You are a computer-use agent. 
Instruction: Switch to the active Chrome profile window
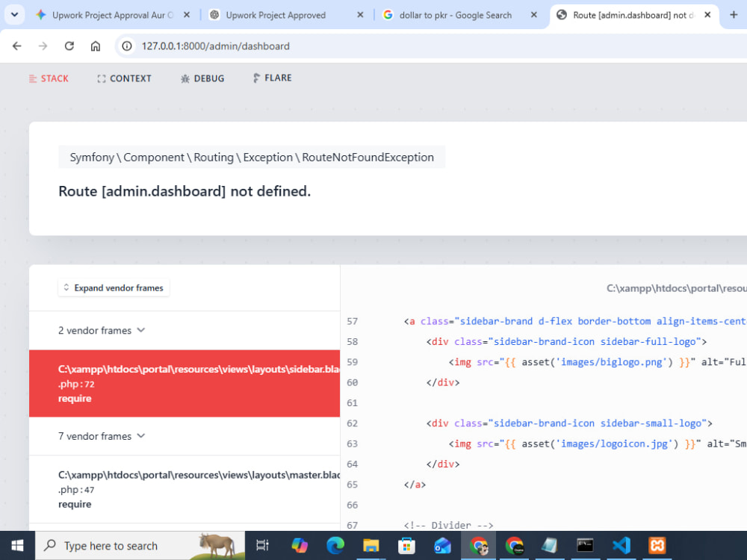[x=478, y=546]
